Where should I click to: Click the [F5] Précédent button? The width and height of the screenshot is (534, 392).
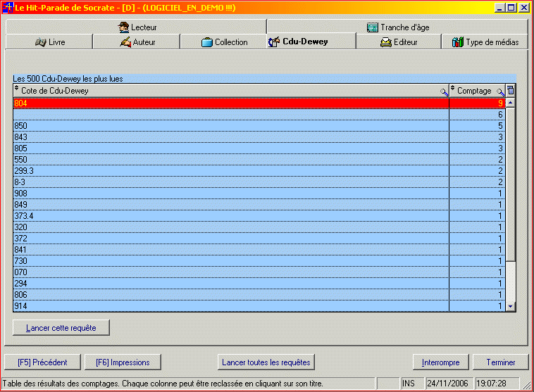point(42,362)
